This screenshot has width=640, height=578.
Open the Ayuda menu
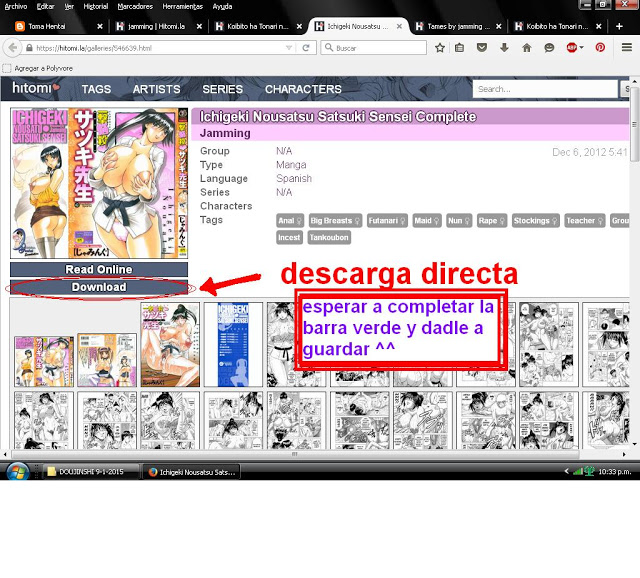[222, 6]
